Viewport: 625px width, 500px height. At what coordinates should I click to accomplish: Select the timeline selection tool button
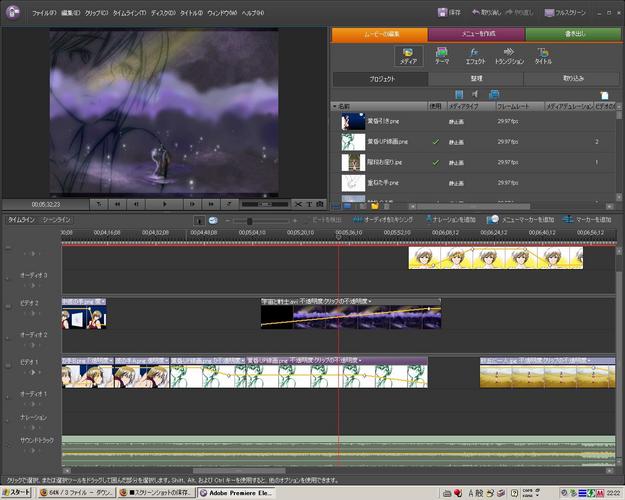coord(199,220)
